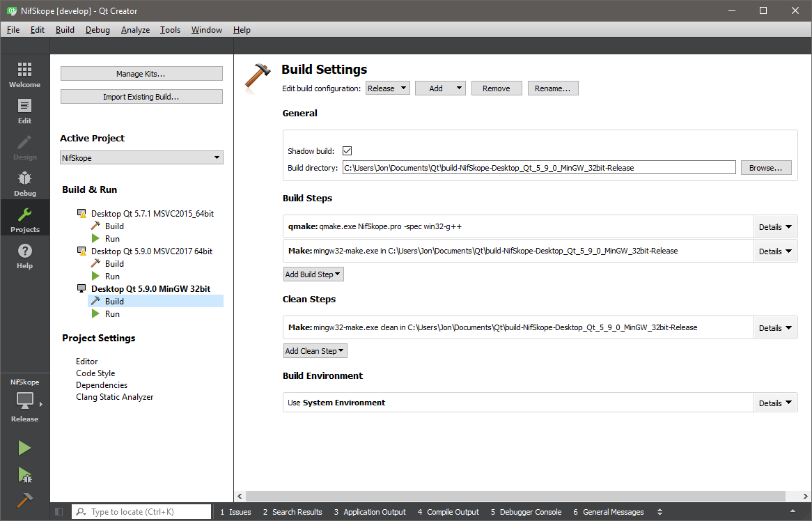The image size is (812, 521).
Task: Uncheck the Shadow build checkbox
Action: 347,150
